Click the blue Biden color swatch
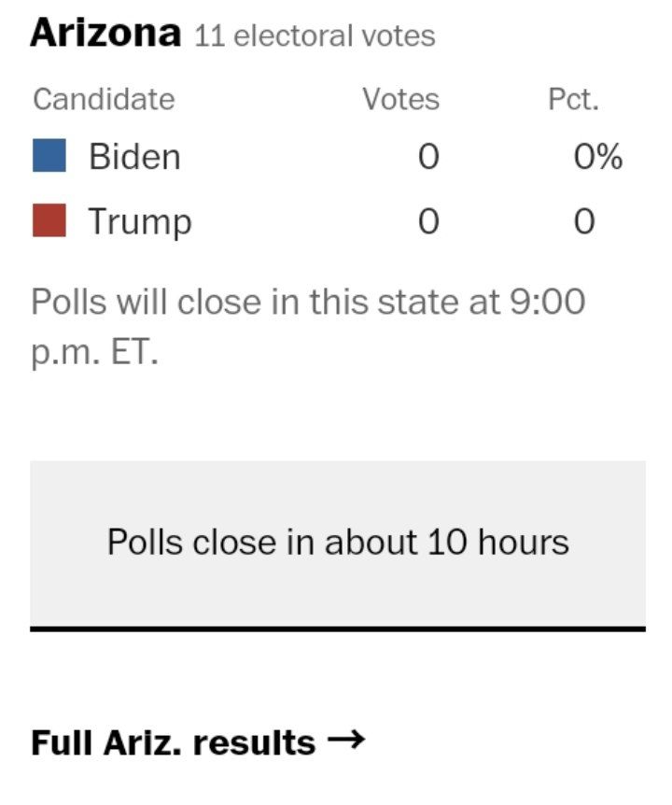This screenshot has width=672, height=805. point(49,155)
